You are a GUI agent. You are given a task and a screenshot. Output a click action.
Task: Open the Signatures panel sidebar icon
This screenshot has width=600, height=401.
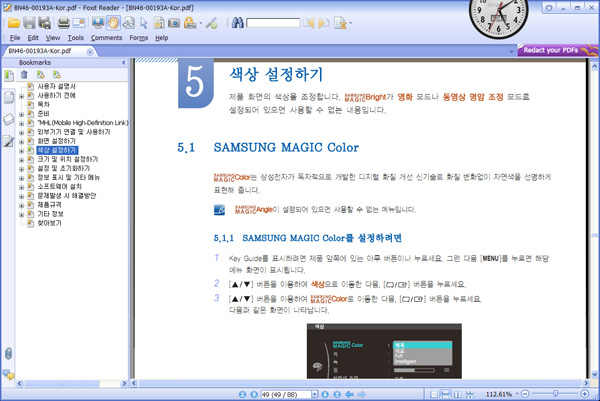tap(8, 141)
